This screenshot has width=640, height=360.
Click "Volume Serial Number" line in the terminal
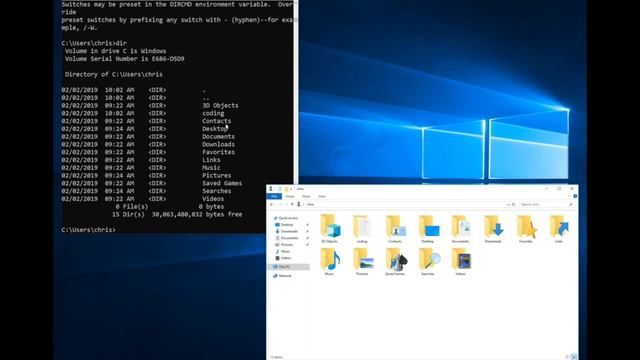coord(124,59)
